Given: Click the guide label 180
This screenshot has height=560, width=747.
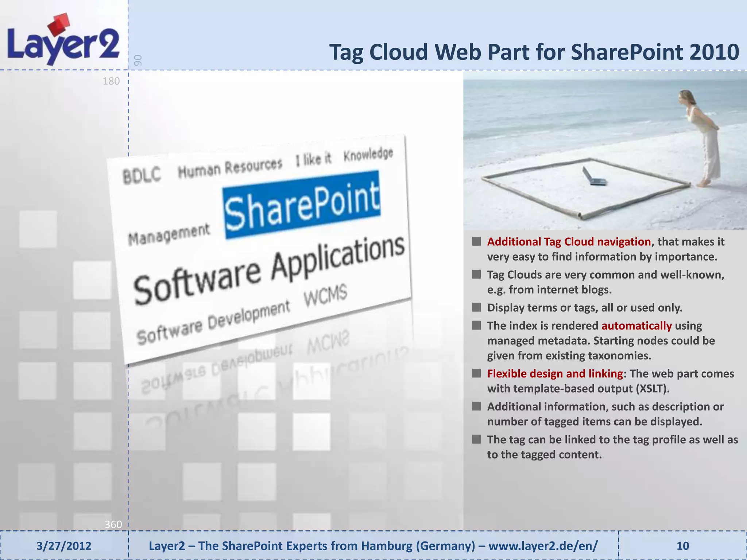Looking at the screenshot, I should click(111, 81).
